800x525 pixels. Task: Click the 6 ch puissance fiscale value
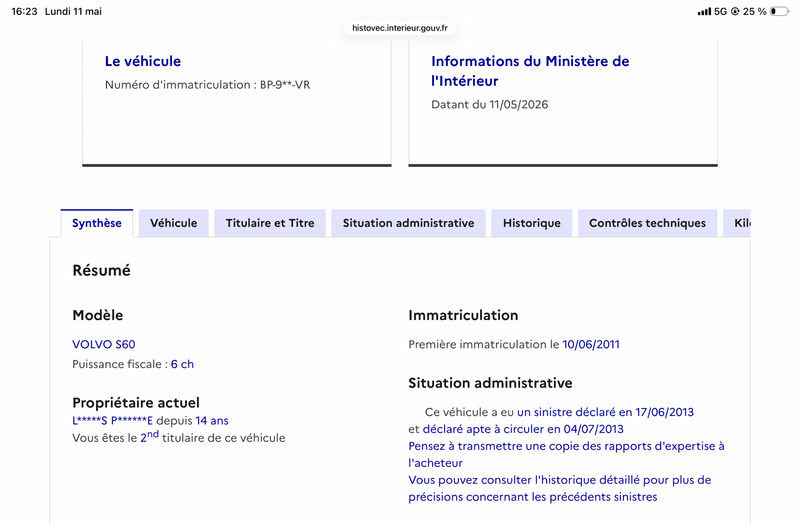182,364
